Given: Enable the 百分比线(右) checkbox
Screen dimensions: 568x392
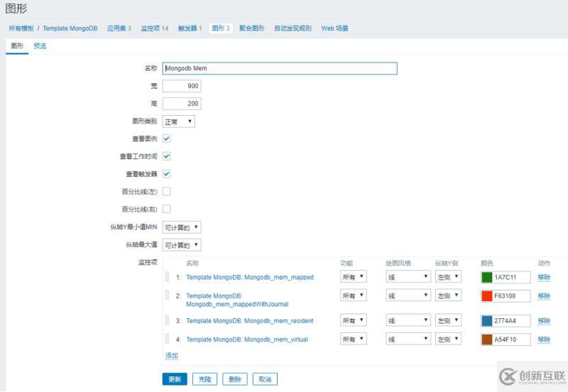Looking at the screenshot, I should (x=167, y=209).
